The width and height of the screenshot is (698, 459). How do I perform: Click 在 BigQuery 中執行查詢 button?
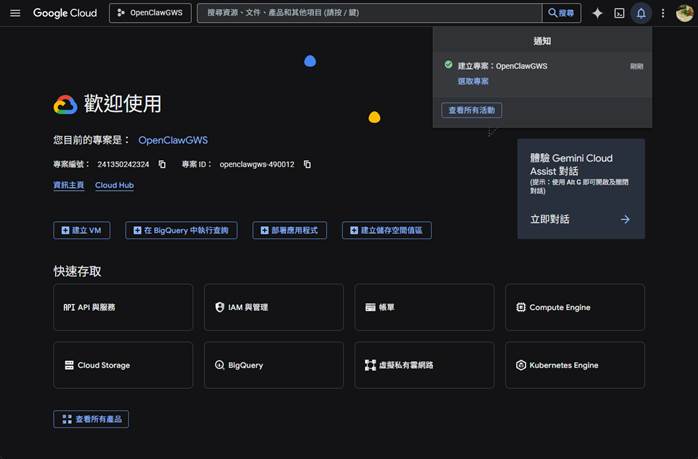point(181,230)
